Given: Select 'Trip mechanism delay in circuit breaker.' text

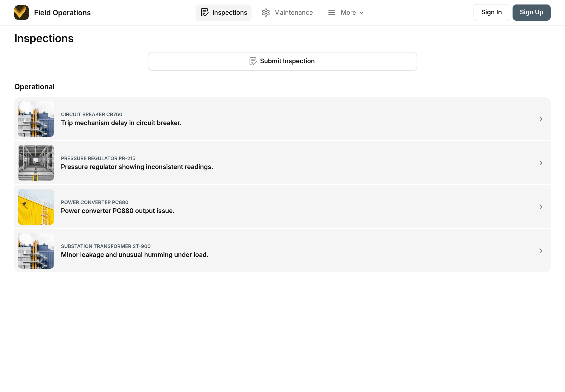Looking at the screenshot, I should (x=121, y=123).
